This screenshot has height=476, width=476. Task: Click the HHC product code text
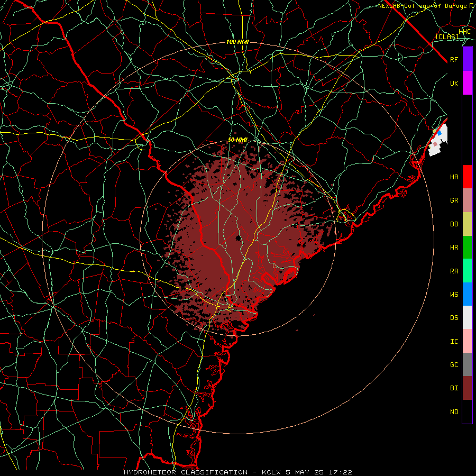pos(464,32)
